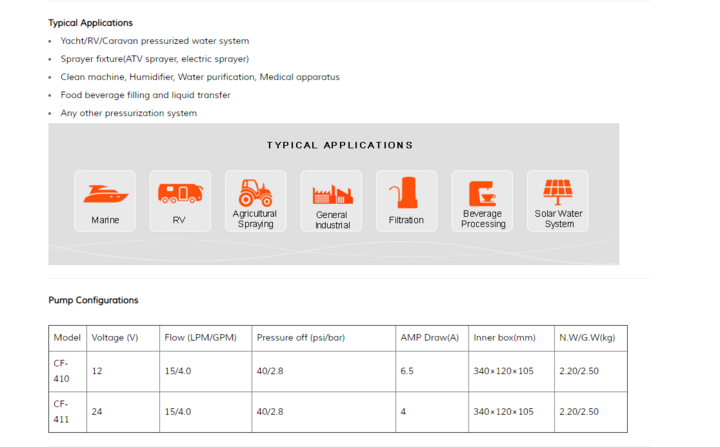Image resolution: width=720 pixels, height=447 pixels.
Task: Click the Flow (LPM/GPM) column header
Action: point(200,338)
